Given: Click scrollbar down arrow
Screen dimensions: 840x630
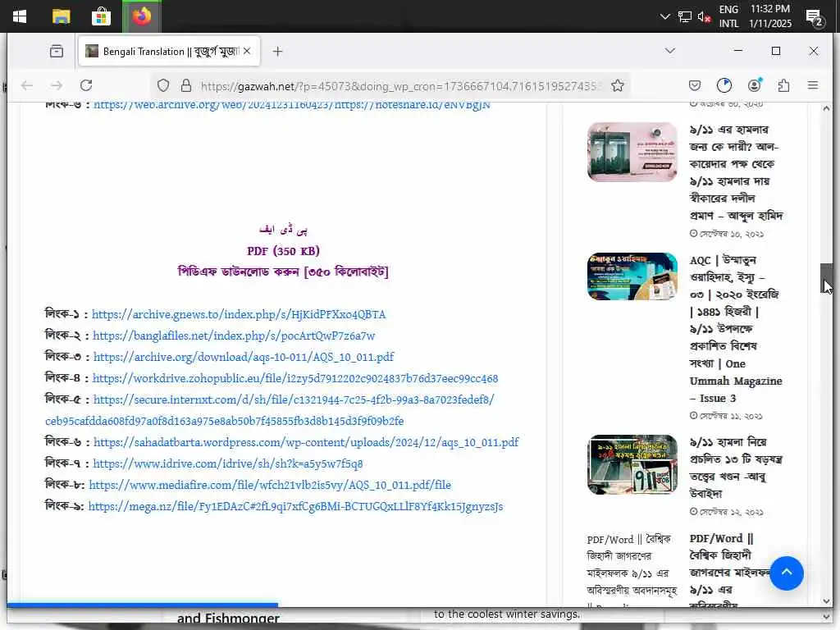Looking at the screenshot, I should tap(826, 601).
